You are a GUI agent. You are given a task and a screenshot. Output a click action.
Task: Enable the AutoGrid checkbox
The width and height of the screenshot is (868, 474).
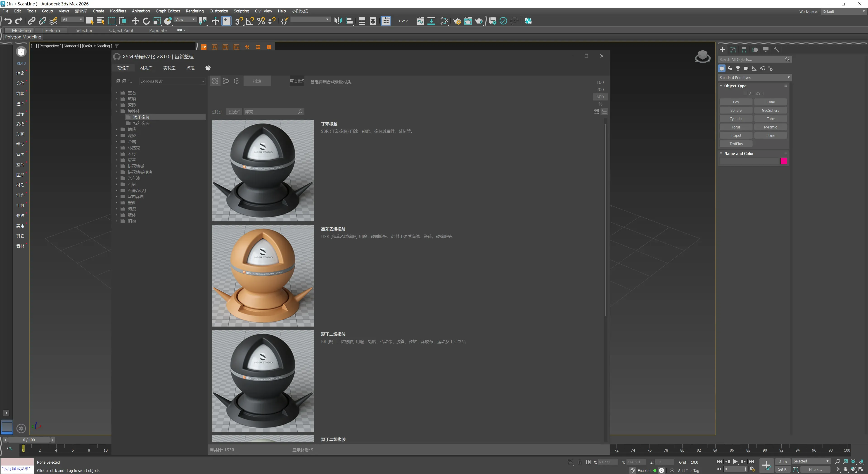point(746,94)
